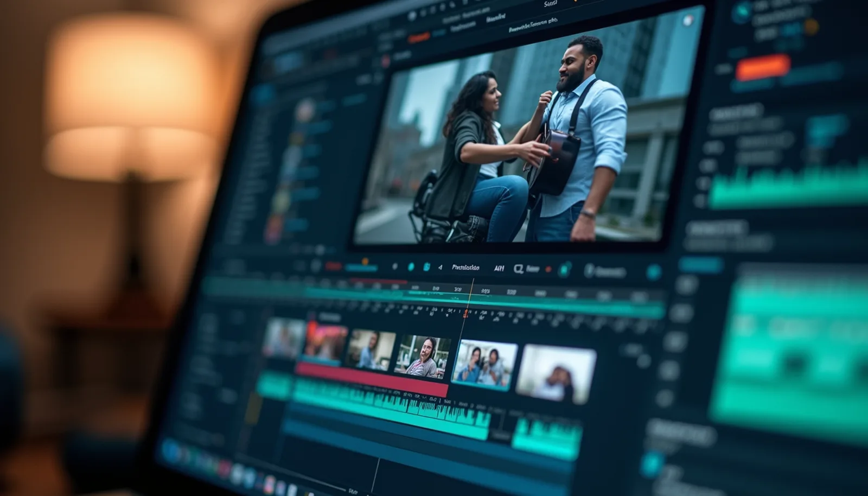Click the magnifier zoom icon in timeline toolbar
The height and width of the screenshot is (496, 868).
518,269
